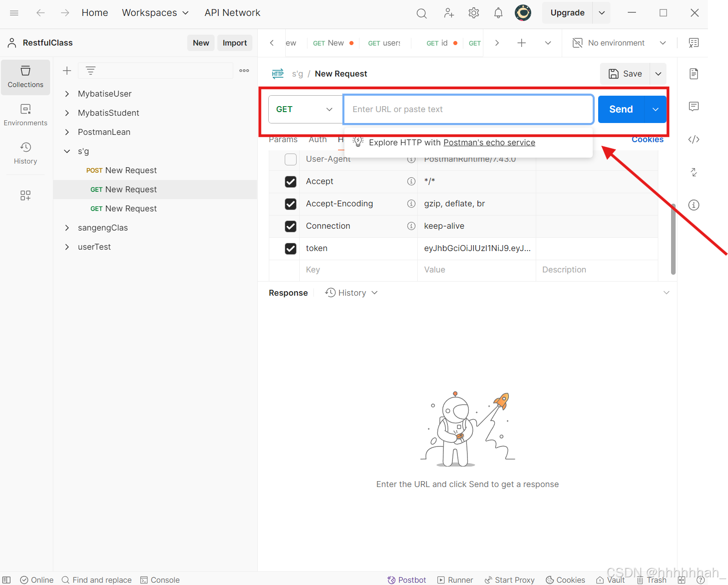Image resolution: width=728 pixels, height=585 pixels.
Task: Open the configure workspace sidebar grid icon
Action: (x=26, y=195)
